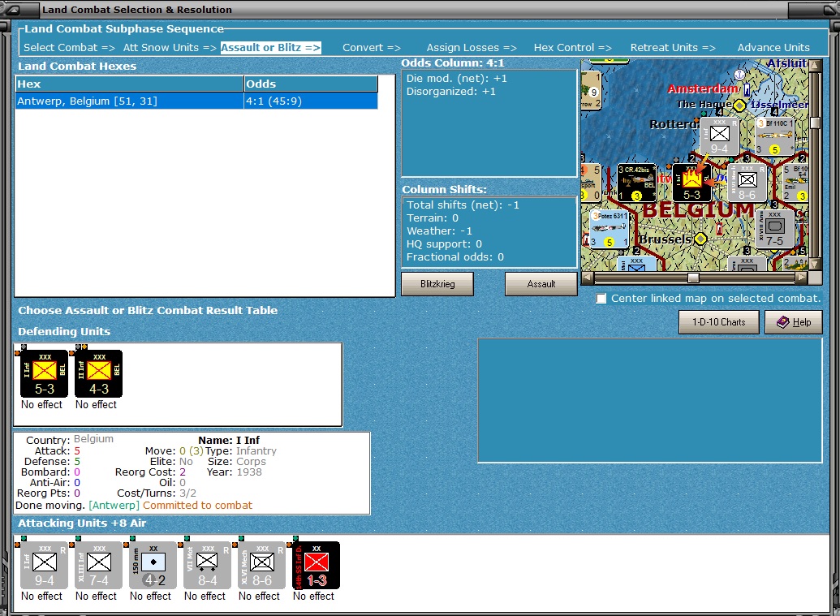Click the Help book icon
This screenshot has height=616, width=840.
(783, 322)
